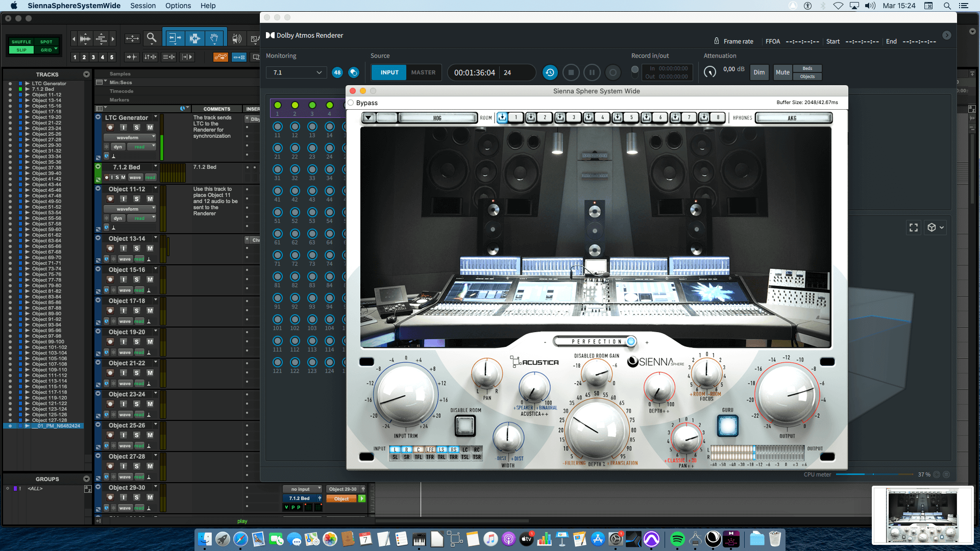Click the Dim attenuation button
The width and height of the screenshot is (980, 551).
(x=759, y=72)
